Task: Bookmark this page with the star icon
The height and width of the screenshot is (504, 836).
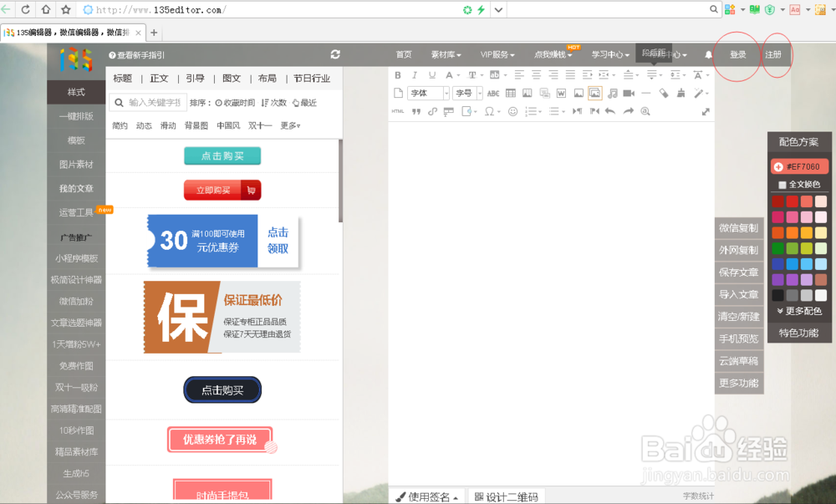Action: click(x=65, y=9)
